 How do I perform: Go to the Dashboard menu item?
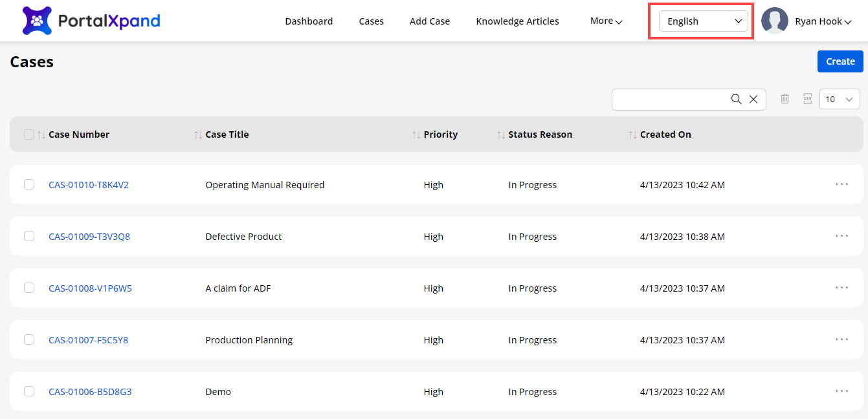tap(309, 21)
